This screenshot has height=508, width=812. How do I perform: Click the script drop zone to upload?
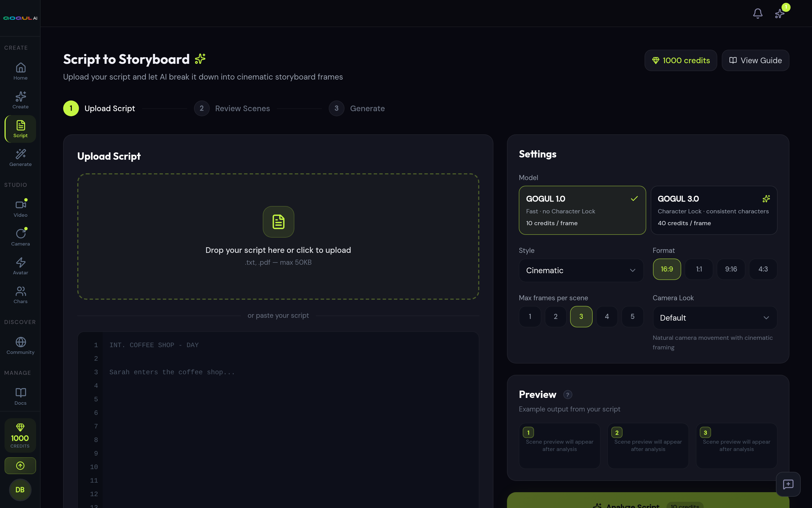[278, 237]
